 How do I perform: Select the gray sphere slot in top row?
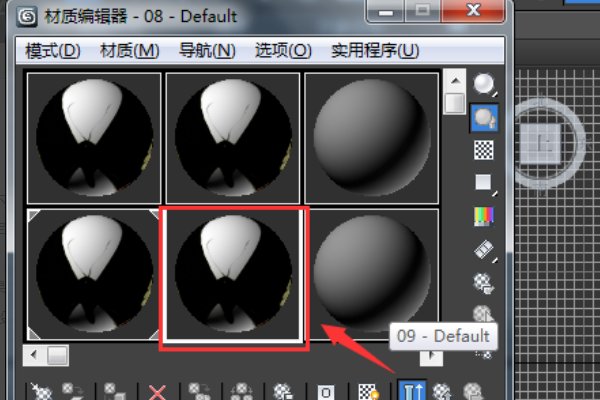coord(372,138)
